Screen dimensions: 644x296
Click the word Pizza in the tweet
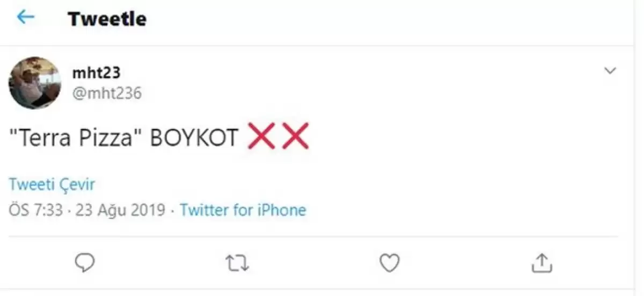tap(109, 138)
